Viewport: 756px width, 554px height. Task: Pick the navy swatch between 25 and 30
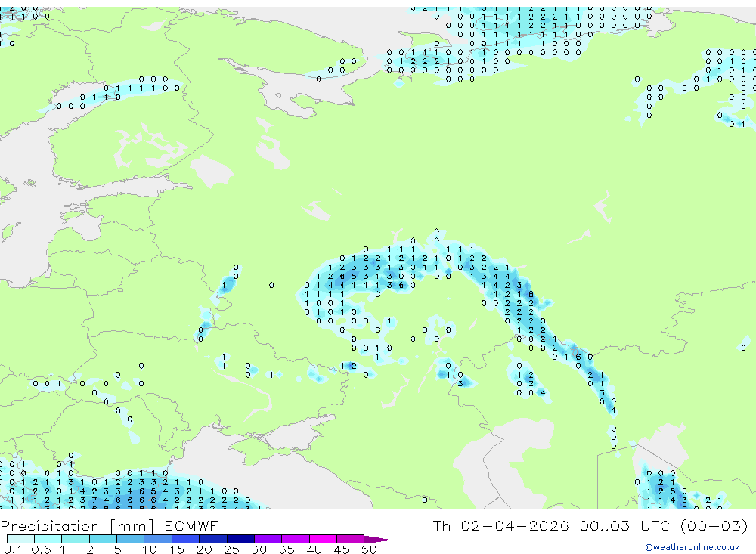240,539
